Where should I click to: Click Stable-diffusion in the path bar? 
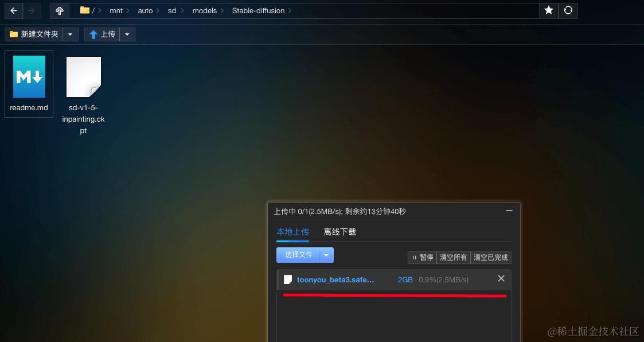pyautogui.click(x=258, y=11)
